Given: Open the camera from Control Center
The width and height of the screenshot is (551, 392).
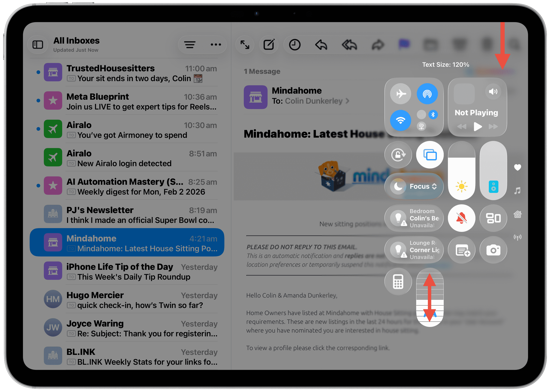Looking at the screenshot, I should [493, 250].
